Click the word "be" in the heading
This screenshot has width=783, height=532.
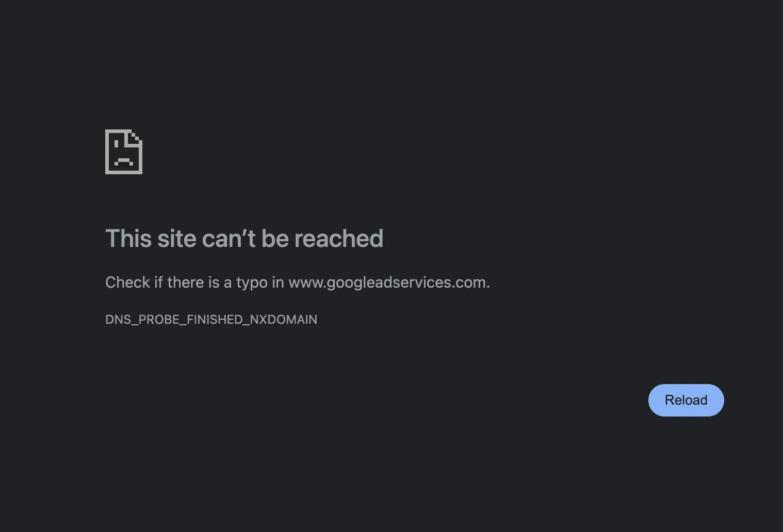275,239
